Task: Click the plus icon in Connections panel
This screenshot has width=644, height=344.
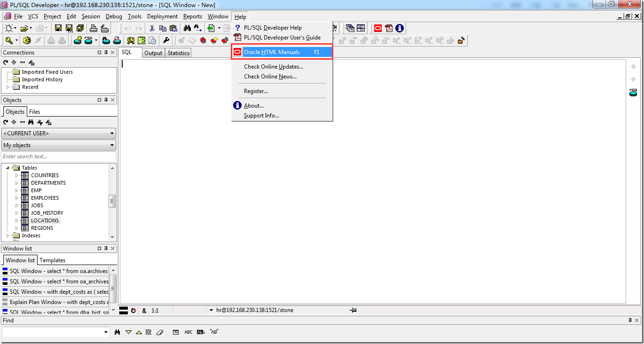Action: (x=14, y=63)
